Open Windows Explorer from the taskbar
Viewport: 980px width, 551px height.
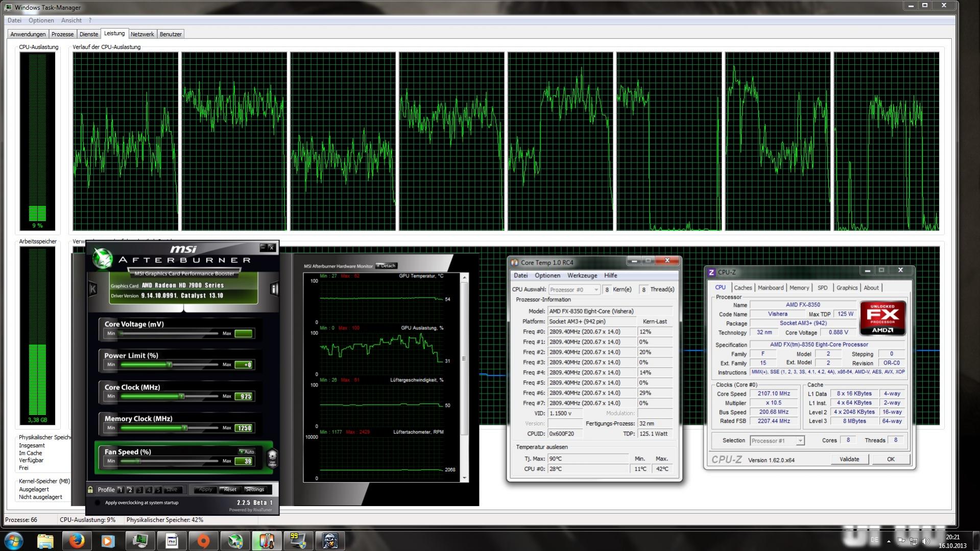45,541
